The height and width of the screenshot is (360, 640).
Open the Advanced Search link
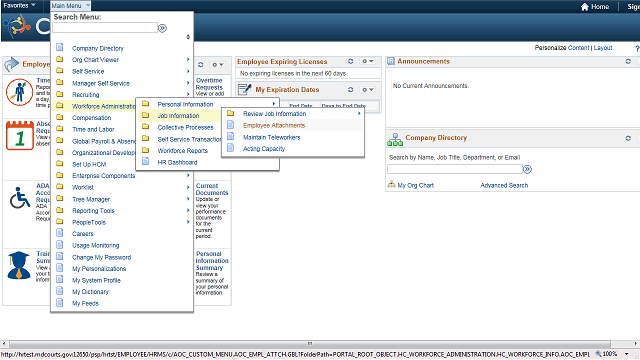click(x=504, y=185)
